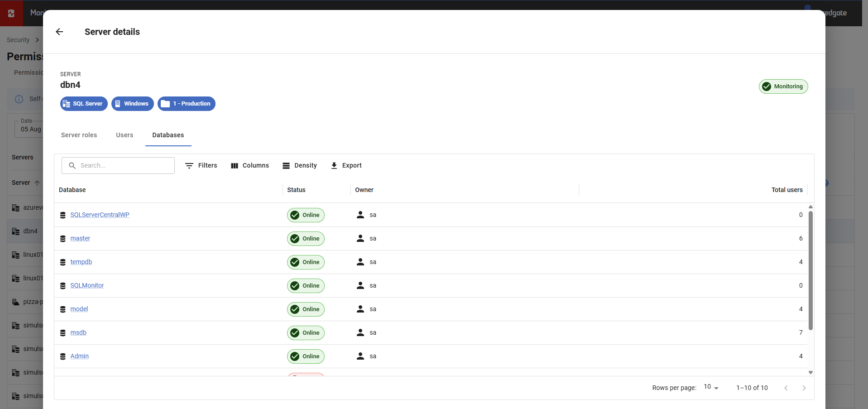Sort by the Total users column header
This screenshot has width=868, height=409.
pos(787,190)
